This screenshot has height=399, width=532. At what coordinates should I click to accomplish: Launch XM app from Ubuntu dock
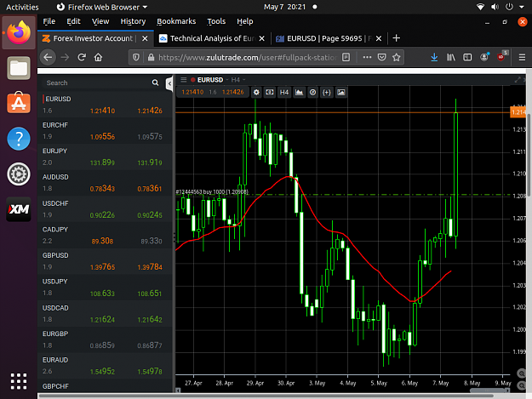point(19,209)
